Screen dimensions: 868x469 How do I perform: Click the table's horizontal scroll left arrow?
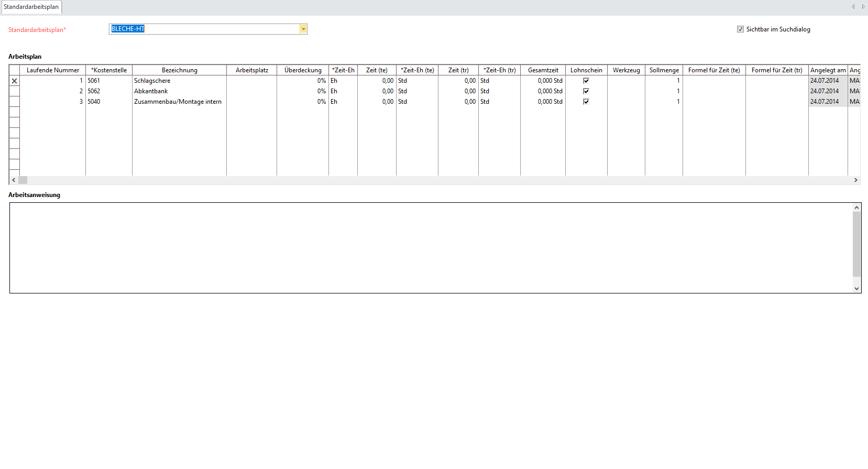coord(14,180)
